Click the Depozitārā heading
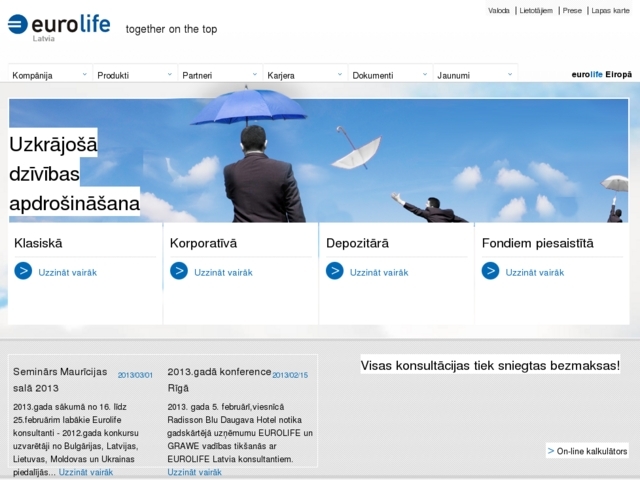This screenshot has height=480, width=640. (x=358, y=243)
